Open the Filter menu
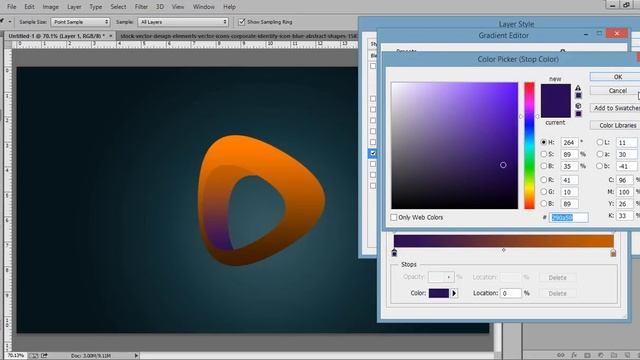The image size is (640, 360). coord(141,7)
